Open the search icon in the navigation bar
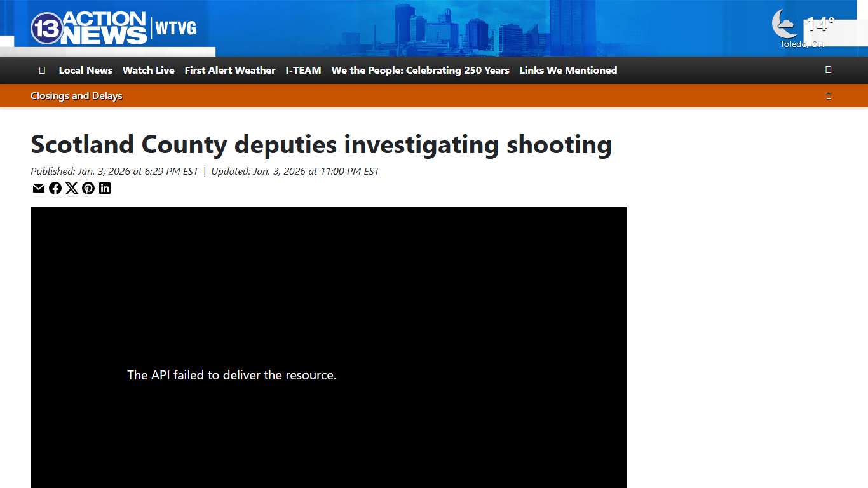868x488 pixels. pyautogui.click(x=828, y=70)
